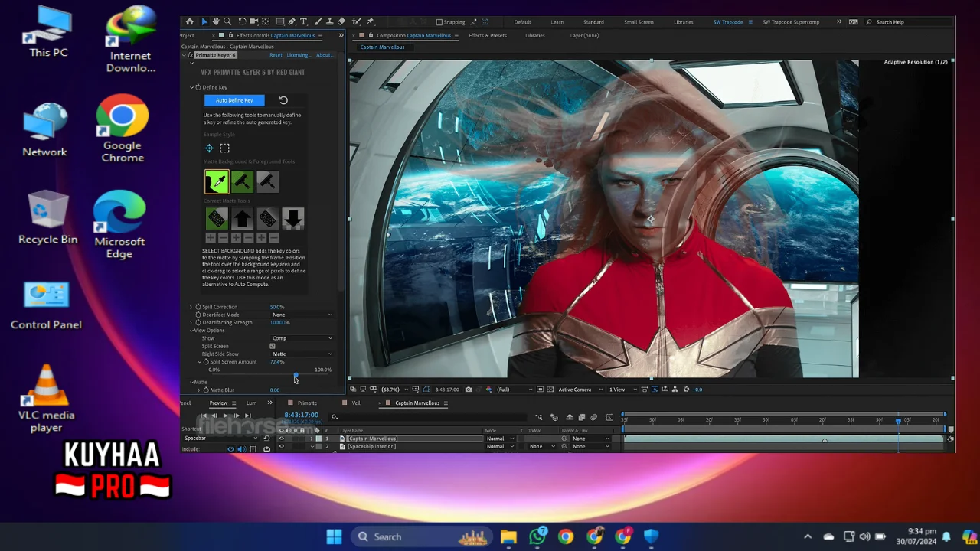Choose the rectangle sample style icon
980x551 pixels.
tap(224, 148)
